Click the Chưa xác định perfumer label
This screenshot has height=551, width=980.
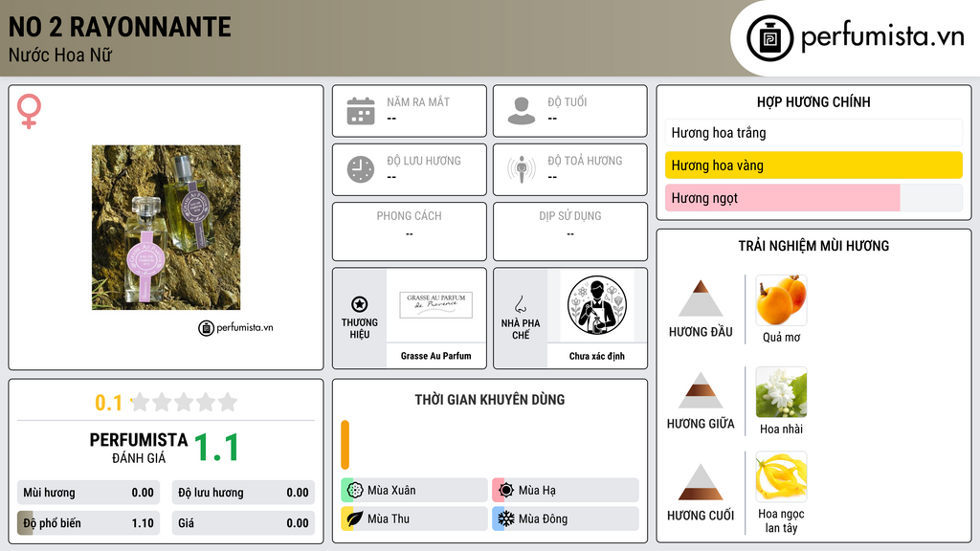pos(597,356)
